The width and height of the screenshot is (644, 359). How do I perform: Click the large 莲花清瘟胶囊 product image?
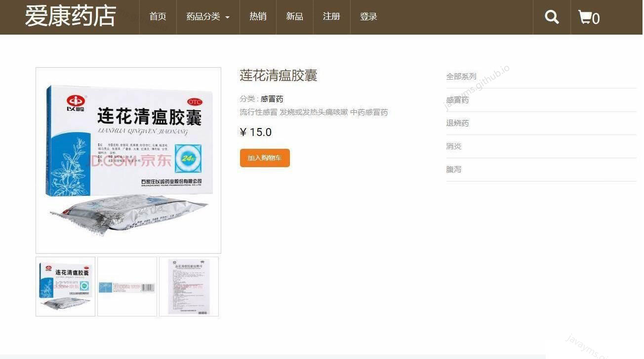pos(128,160)
